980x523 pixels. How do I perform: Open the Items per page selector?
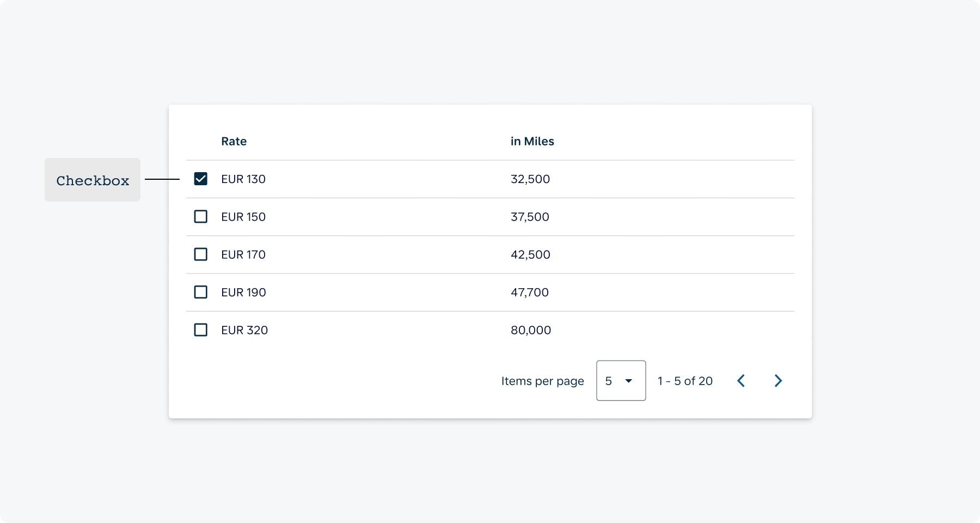(621, 381)
